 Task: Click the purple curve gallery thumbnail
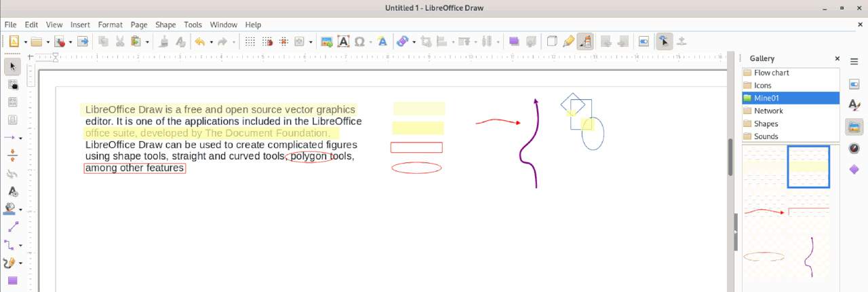(808, 257)
